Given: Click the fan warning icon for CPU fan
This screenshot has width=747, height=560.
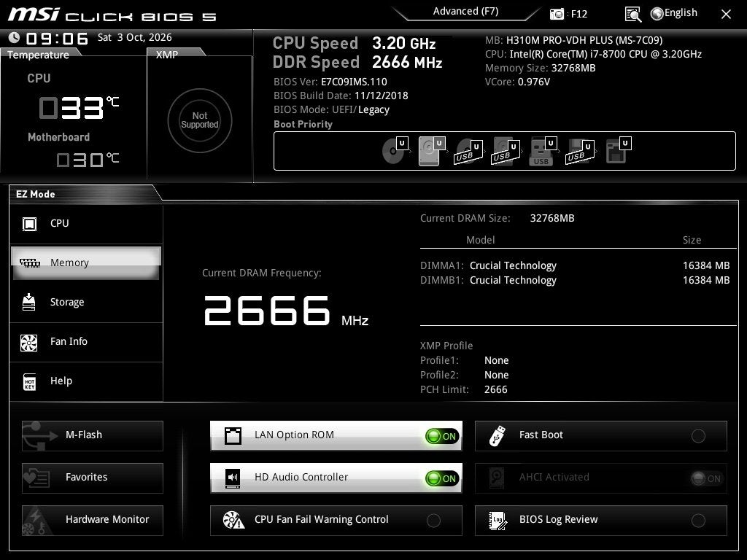Looking at the screenshot, I should click(x=233, y=521).
